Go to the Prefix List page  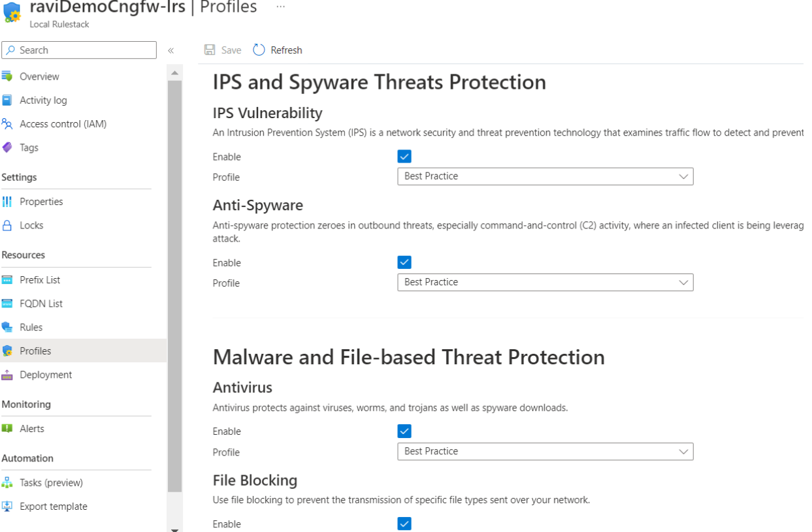39,280
